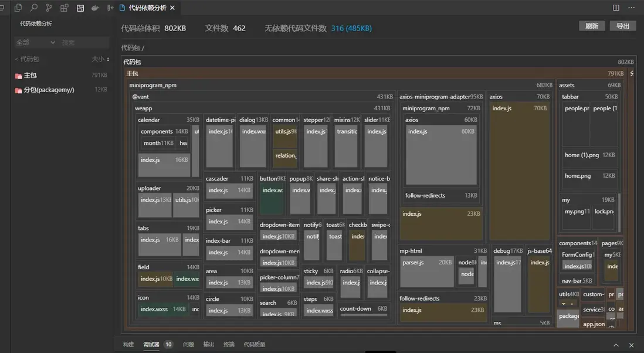Toggle sorting by 大小
The image size is (644, 353).
tap(100, 59)
